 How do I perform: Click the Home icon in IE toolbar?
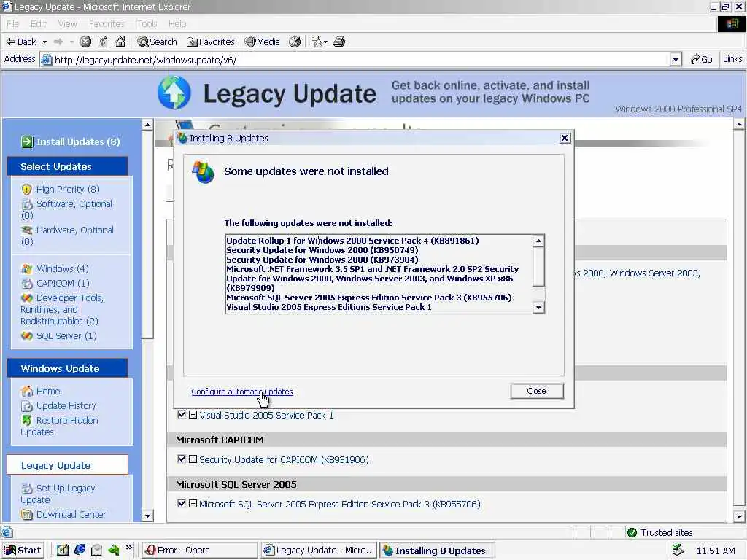[x=120, y=42]
